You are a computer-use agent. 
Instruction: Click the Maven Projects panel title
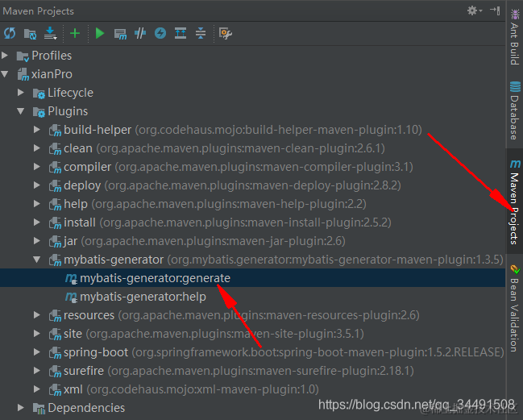point(39,11)
